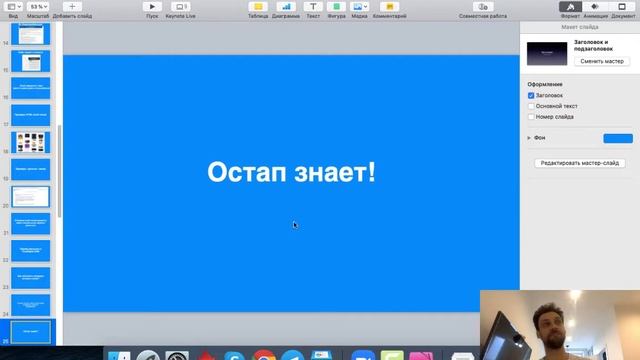The width and height of the screenshot is (640, 360).
Task: Open the Вид view options menu
Action: point(14,7)
